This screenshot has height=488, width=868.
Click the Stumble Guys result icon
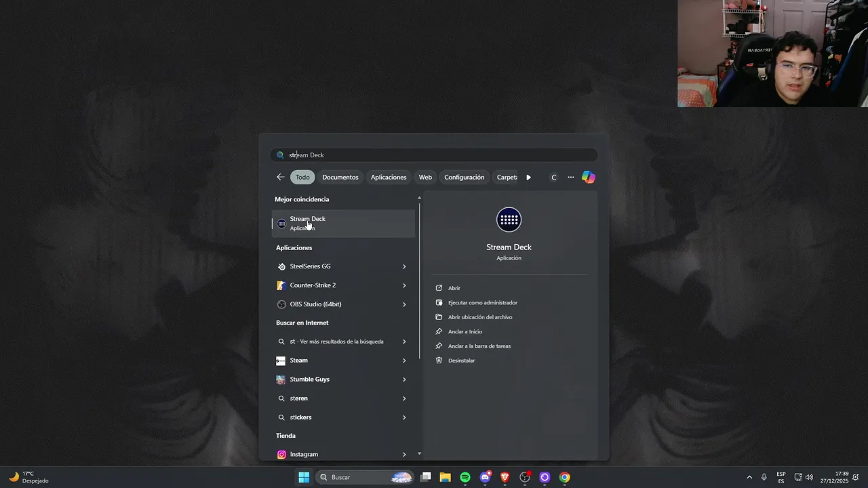click(x=281, y=380)
